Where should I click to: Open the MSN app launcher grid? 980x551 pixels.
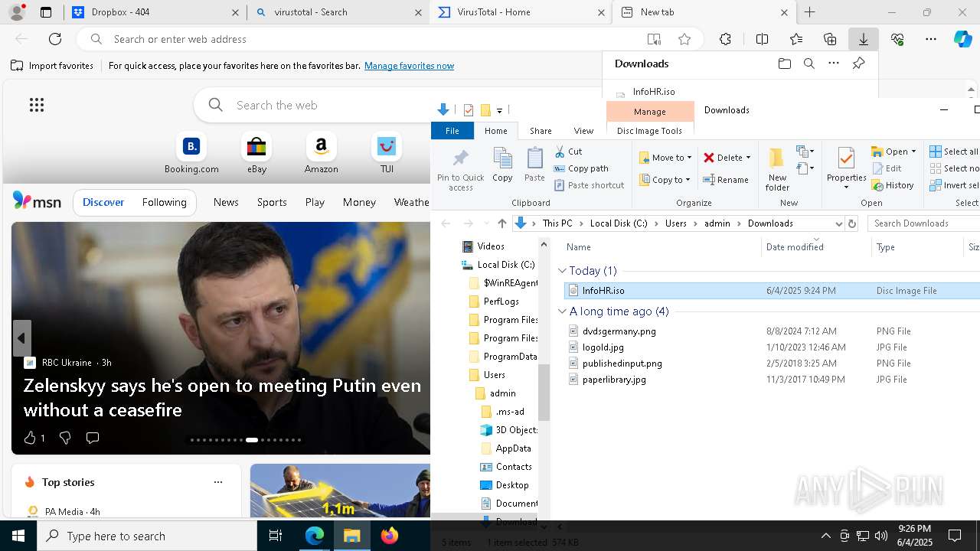37,105
